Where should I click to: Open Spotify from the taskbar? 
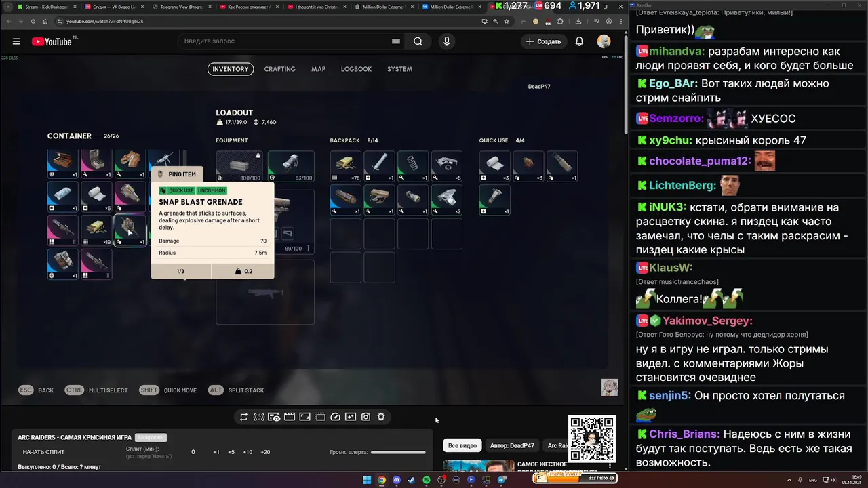coord(427,480)
